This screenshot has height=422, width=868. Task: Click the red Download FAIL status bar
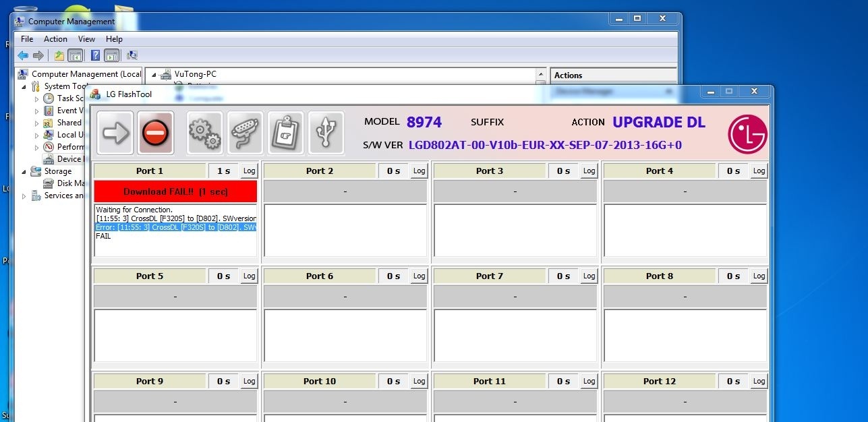click(175, 191)
